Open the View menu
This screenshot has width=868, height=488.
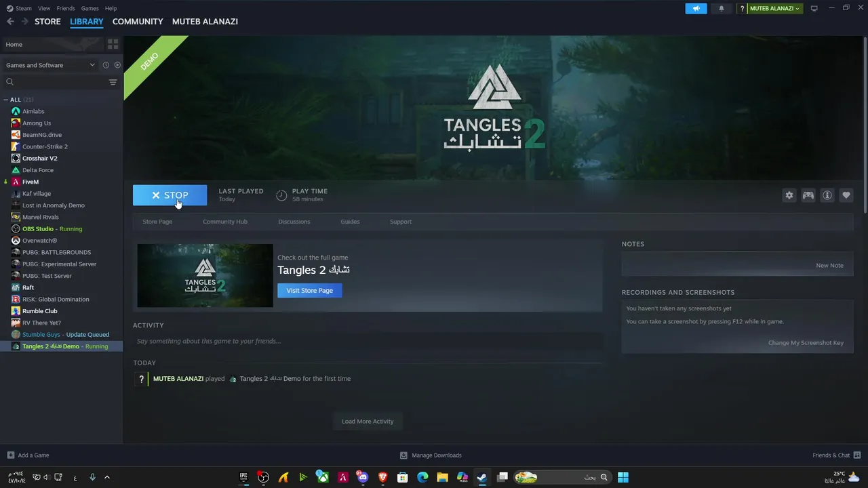click(44, 8)
